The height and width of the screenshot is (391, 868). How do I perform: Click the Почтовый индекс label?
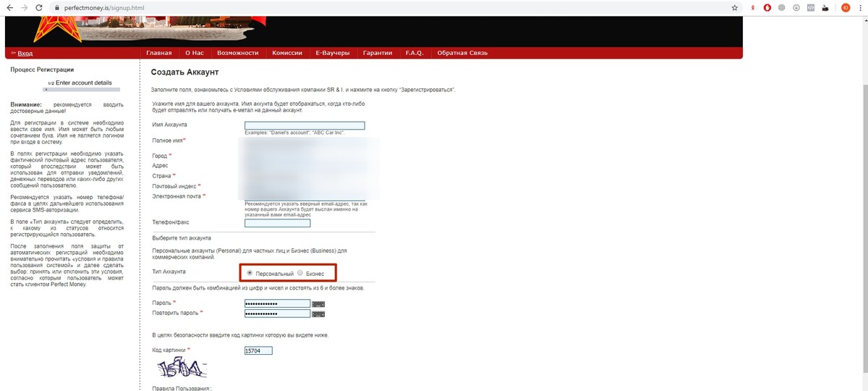point(176,186)
